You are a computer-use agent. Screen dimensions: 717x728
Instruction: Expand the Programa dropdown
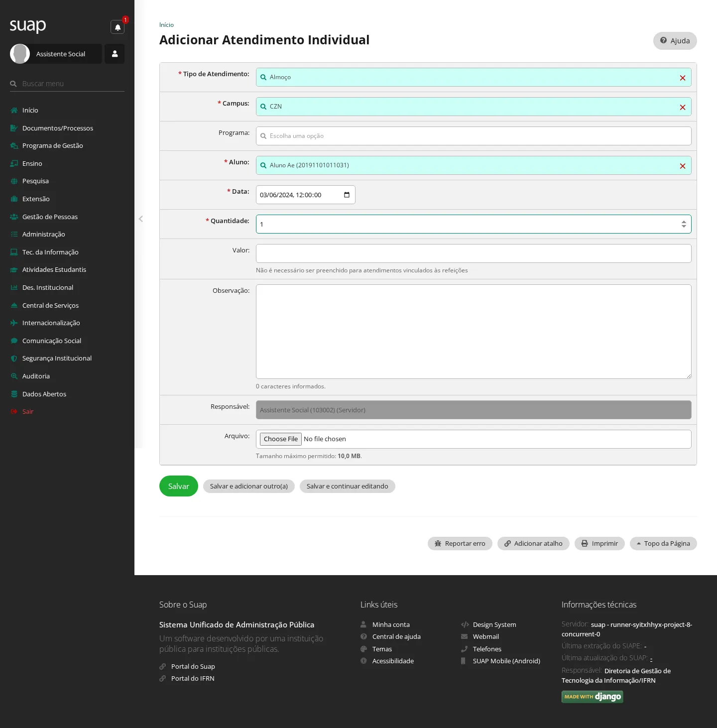pyautogui.click(x=474, y=136)
